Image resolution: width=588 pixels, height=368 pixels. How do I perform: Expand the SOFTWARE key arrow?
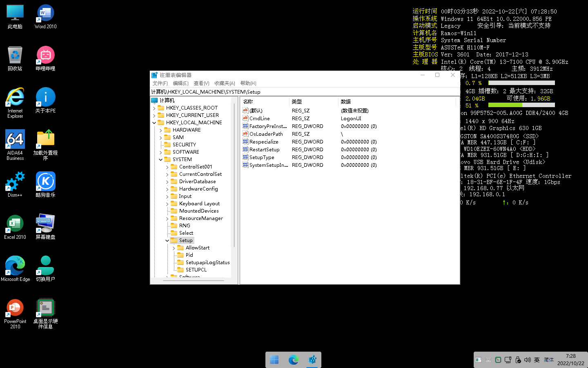(160, 152)
